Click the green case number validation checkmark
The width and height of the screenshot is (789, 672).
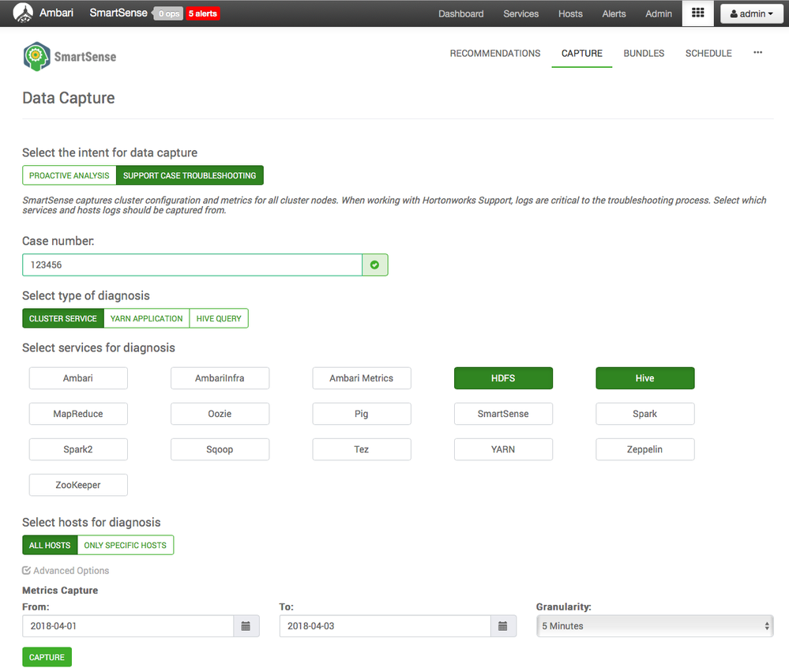point(375,265)
